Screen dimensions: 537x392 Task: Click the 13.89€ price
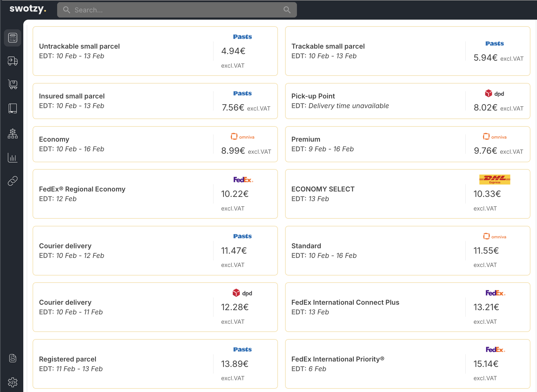pos(235,364)
